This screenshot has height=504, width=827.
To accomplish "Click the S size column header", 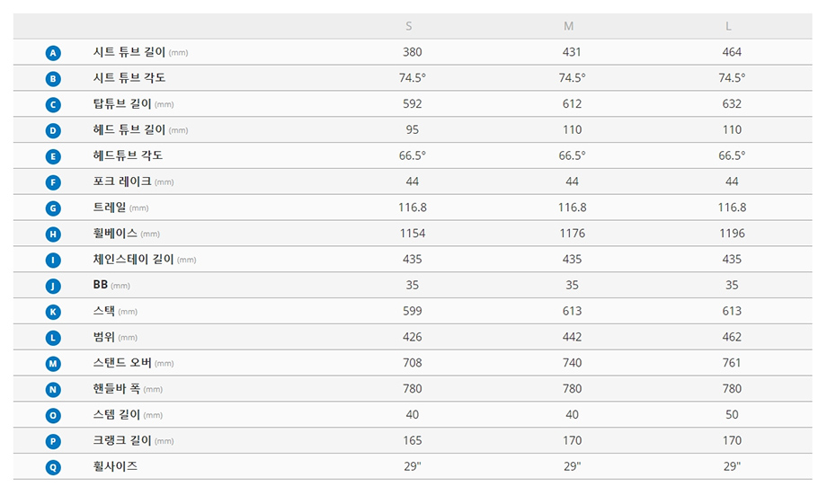I will click(409, 26).
